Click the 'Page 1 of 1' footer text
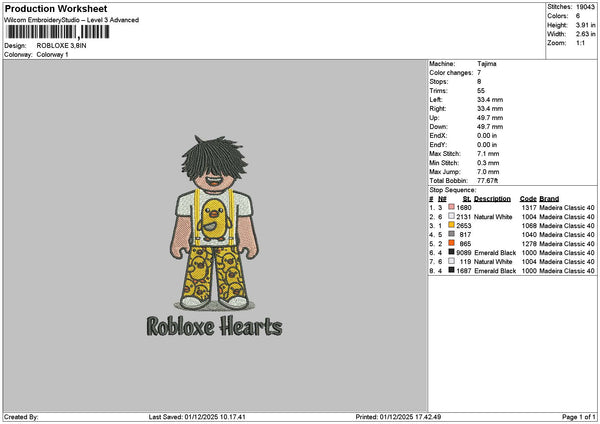Image resolution: width=600 pixels, height=424 pixels. (x=579, y=417)
